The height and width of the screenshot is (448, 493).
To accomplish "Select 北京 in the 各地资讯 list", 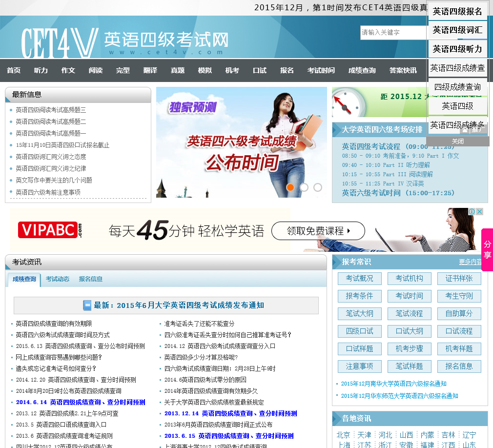I will (x=343, y=435).
